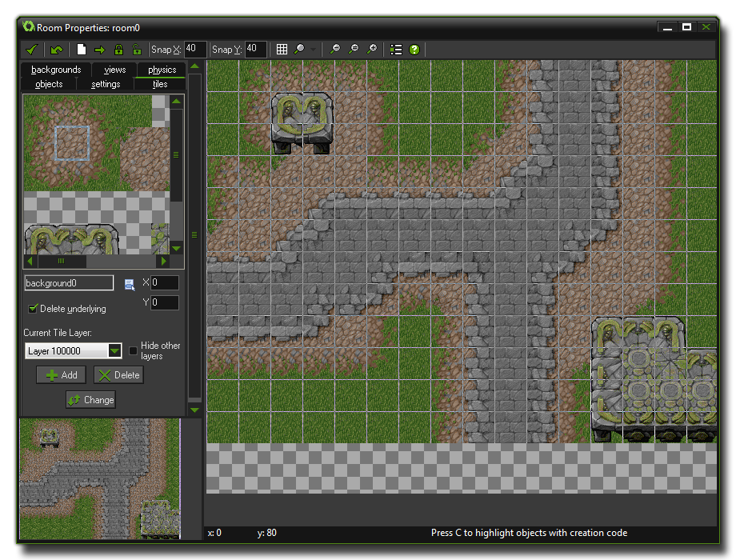Click the white blank page clear icon
Viewport: 736px width, 560px height.
[82, 50]
